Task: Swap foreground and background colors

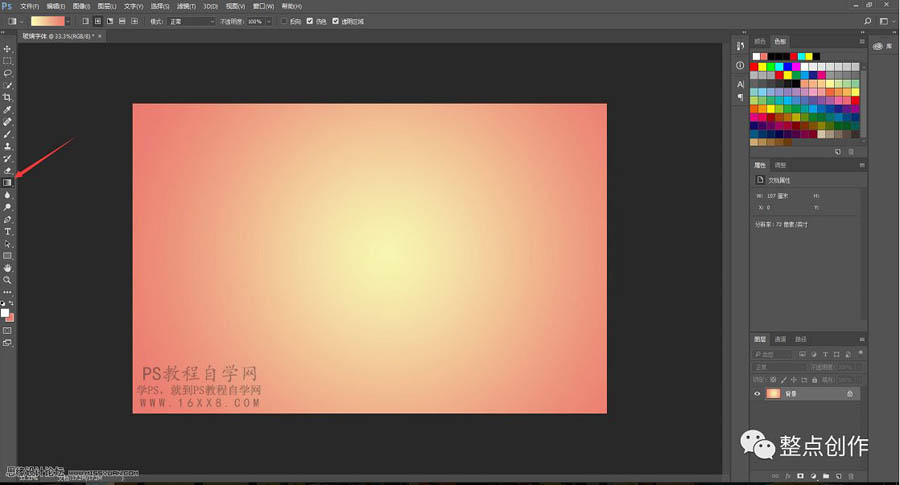Action: [x=11, y=303]
